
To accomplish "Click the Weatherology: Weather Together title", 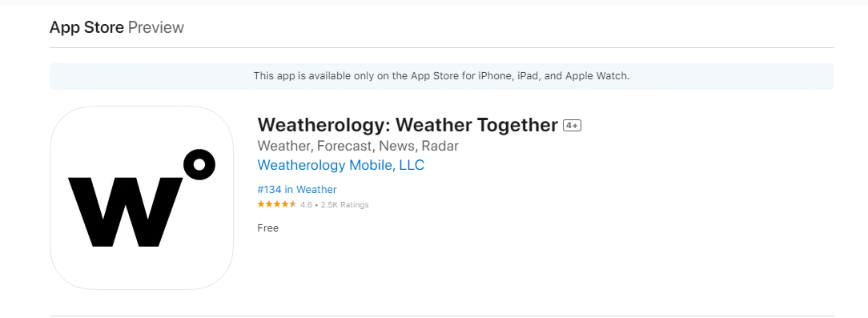I will 408,125.
